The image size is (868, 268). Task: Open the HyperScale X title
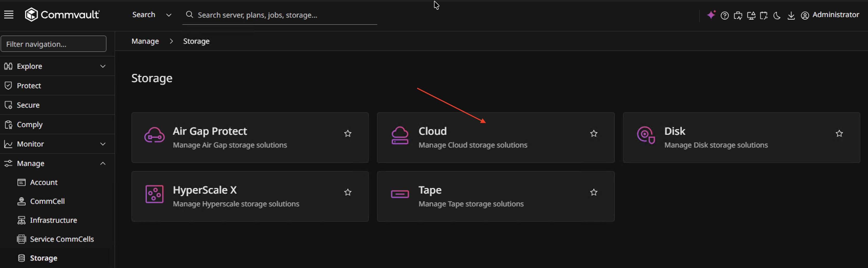pyautogui.click(x=205, y=190)
